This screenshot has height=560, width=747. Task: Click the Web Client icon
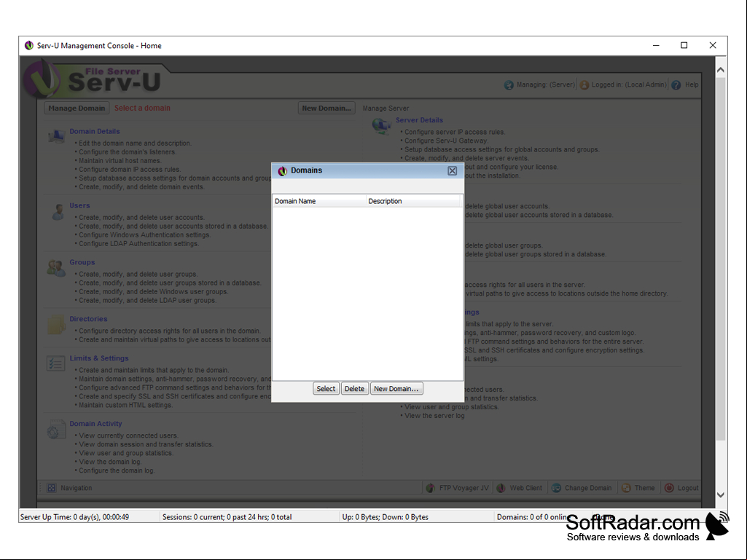point(501,488)
